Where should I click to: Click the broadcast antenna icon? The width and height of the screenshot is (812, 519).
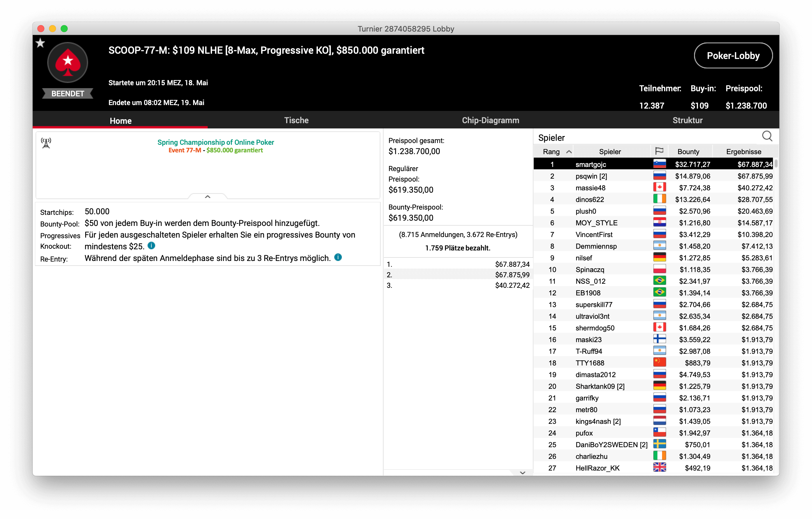[x=46, y=143]
